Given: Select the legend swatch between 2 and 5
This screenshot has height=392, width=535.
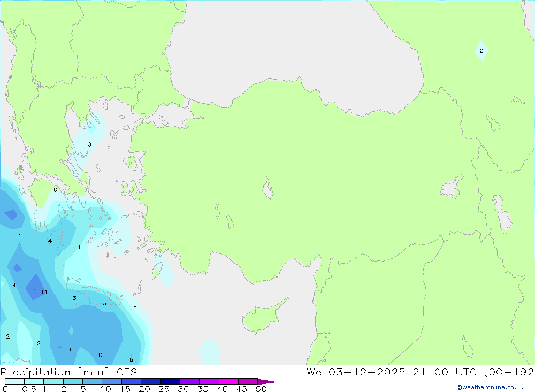Looking at the screenshot, I should pyautogui.click(x=73, y=381).
